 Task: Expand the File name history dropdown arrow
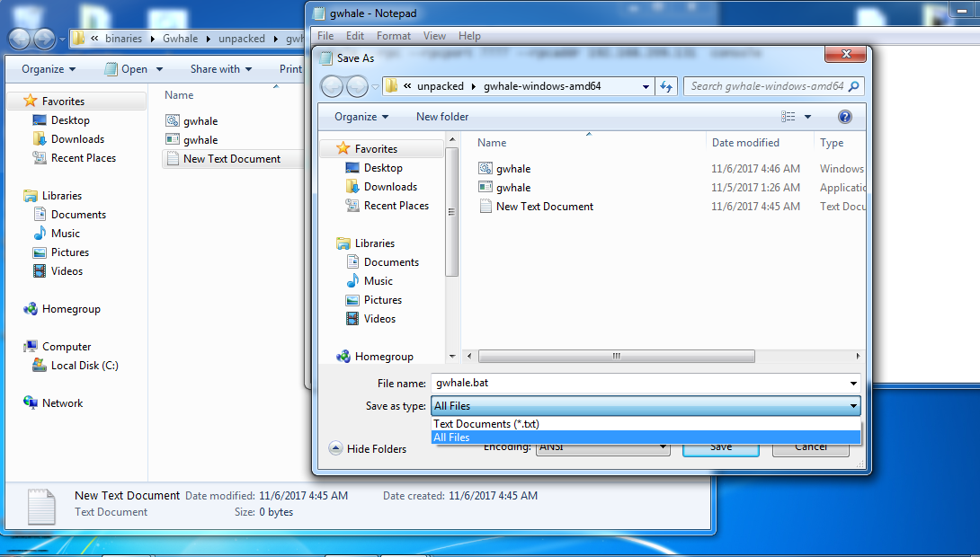[x=853, y=384]
